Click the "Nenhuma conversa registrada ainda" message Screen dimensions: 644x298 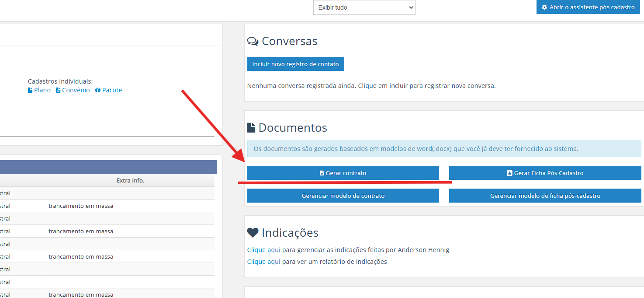tap(371, 86)
